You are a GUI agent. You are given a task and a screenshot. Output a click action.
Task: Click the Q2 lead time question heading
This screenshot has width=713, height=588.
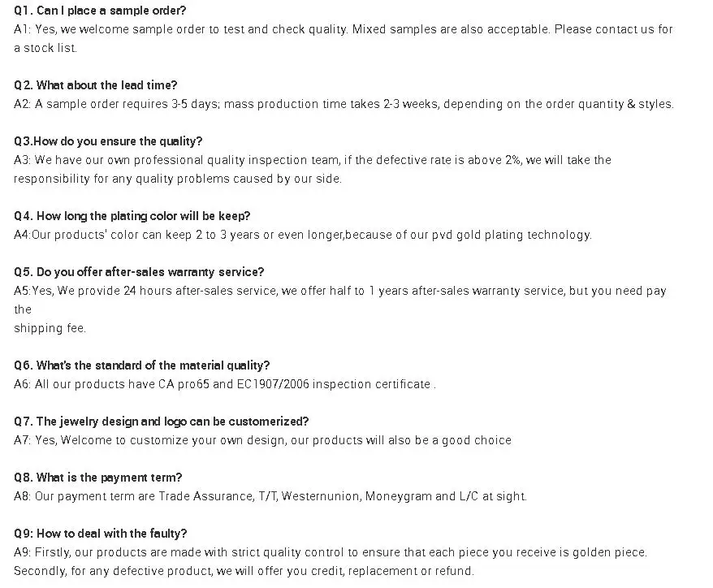point(95,85)
